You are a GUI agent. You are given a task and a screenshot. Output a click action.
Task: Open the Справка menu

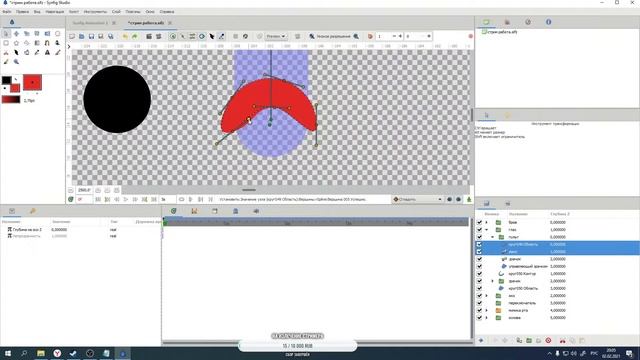pos(167,12)
